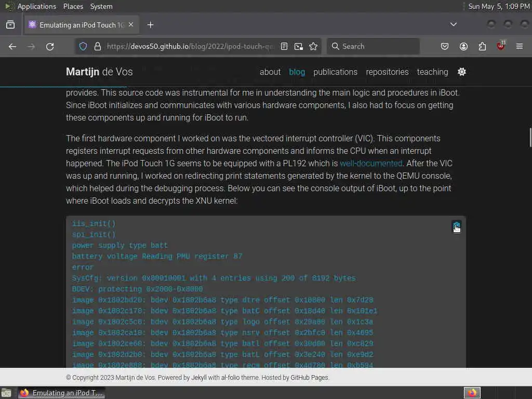Click the forward navigation arrow
Screen dimensions: 532x399
(x=31, y=46)
